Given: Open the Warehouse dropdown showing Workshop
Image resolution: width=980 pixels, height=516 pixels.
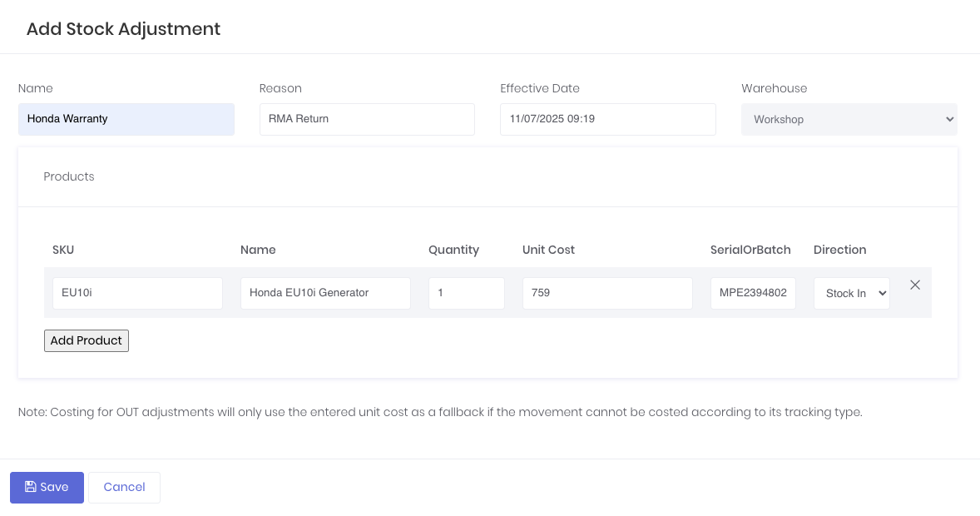Looking at the screenshot, I should [x=849, y=120].
